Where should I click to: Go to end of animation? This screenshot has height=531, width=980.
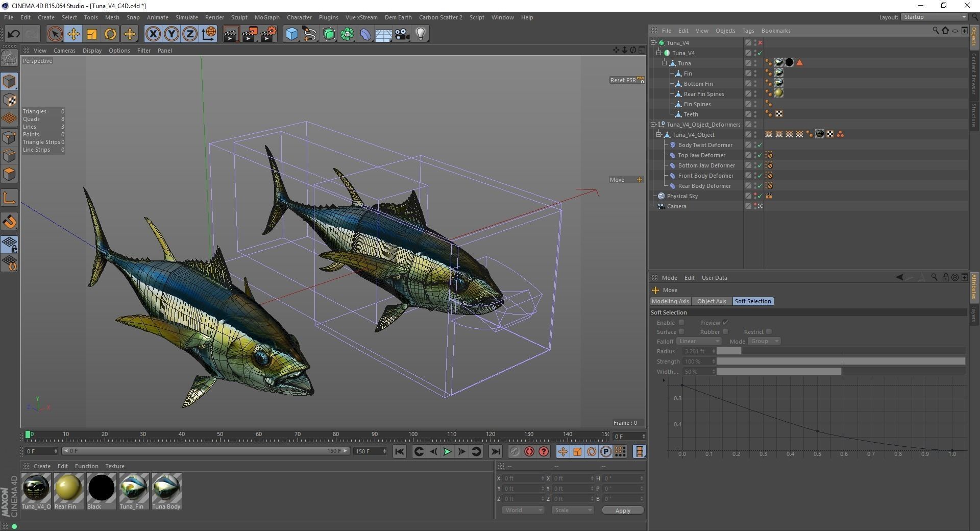click(x=495, y=451)
